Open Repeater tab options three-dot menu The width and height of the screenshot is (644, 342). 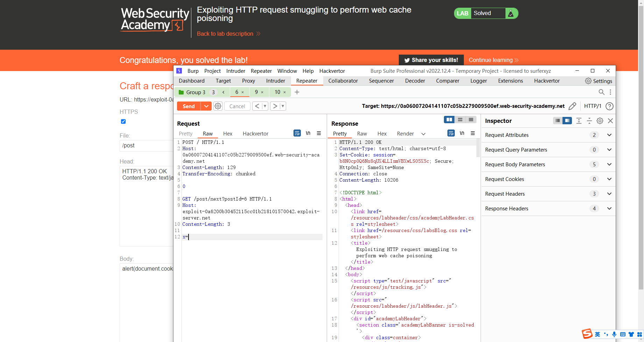[x=610, y=92]
